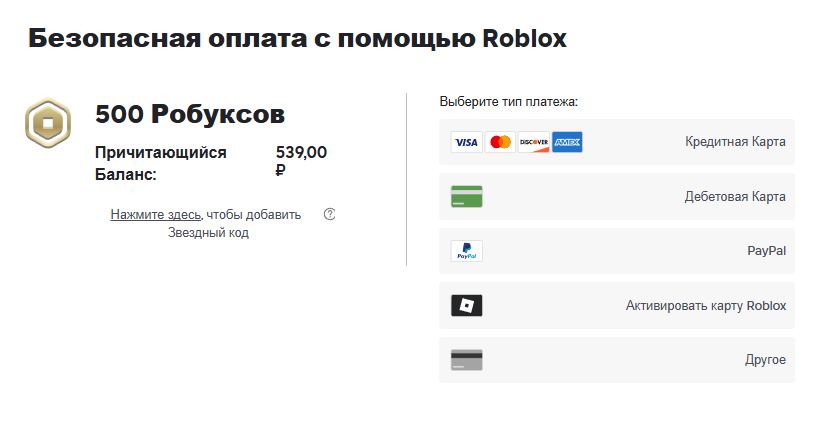Select PayPal payment label
820x442 pixels.
pos(766,251)
